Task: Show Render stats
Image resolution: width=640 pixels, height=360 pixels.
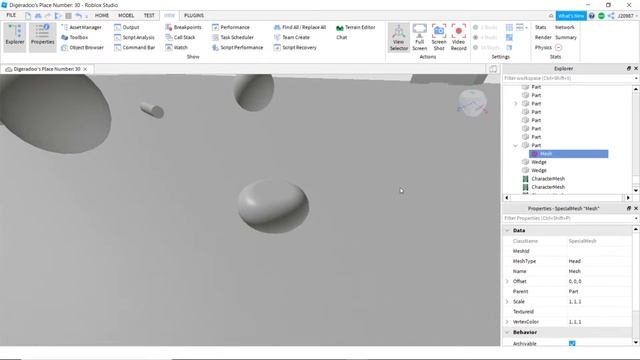Action: coord(543,38)
